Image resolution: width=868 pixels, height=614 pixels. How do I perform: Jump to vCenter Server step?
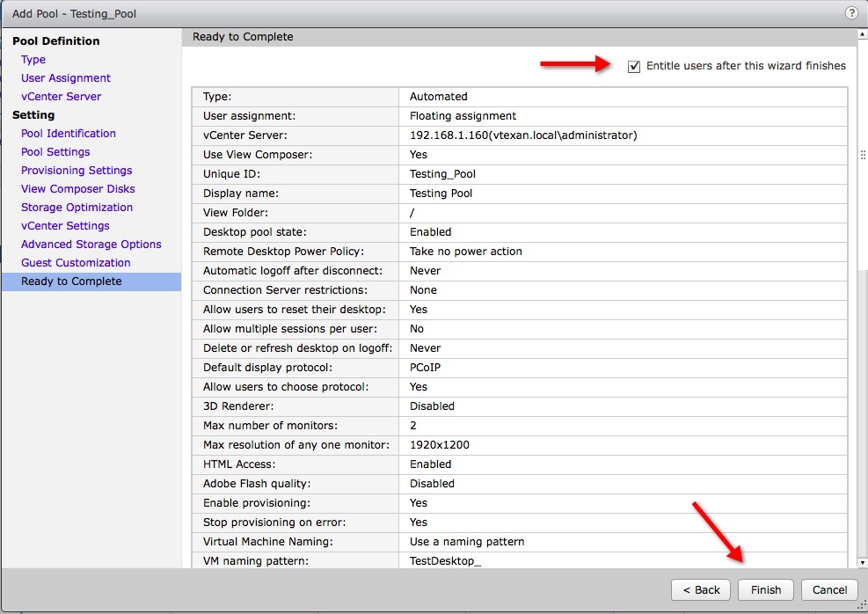coord(61,97)
